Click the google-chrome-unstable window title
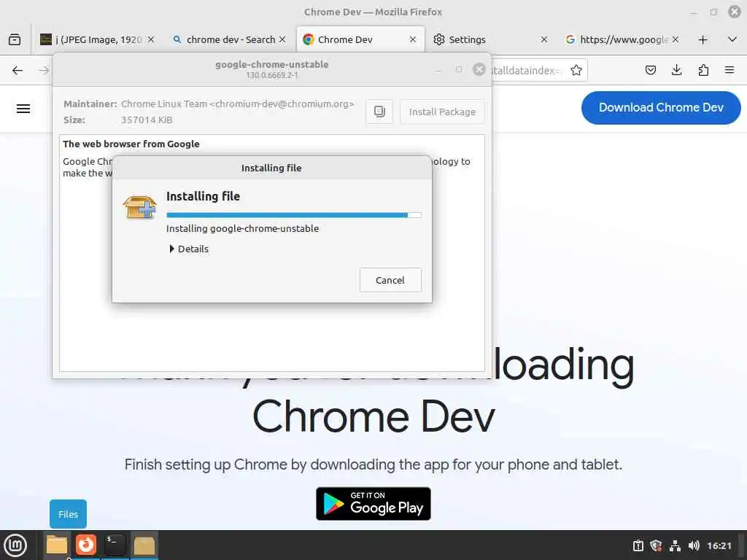The width and height of the screenshot is (747, 560). (271, 64)
